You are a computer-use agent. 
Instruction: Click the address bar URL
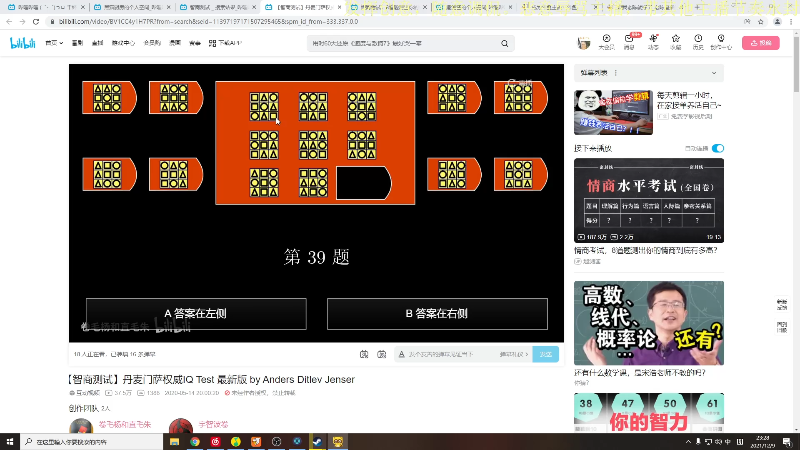point(208,22)
